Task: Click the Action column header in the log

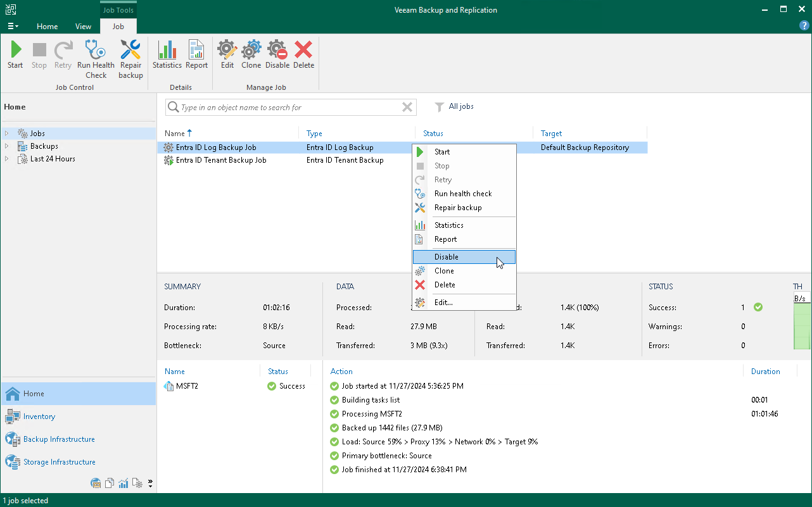Action: click(x=342, y=372)
